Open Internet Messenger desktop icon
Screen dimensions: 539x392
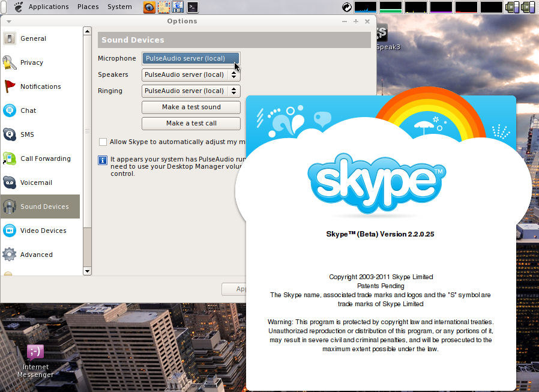[35, 361]
